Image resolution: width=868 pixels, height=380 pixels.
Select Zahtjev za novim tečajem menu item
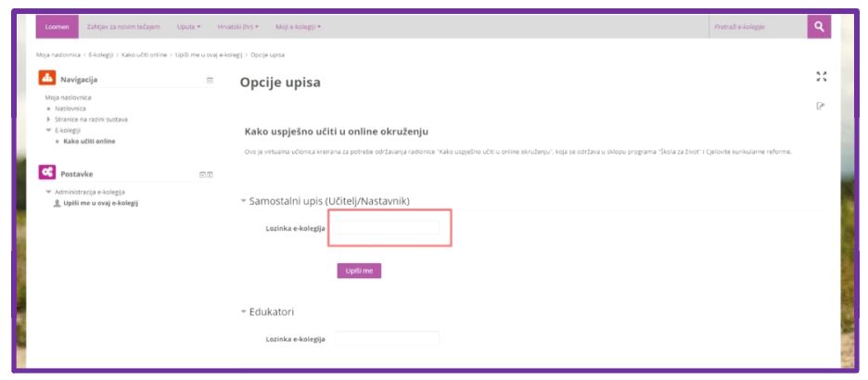click(117, 27)
